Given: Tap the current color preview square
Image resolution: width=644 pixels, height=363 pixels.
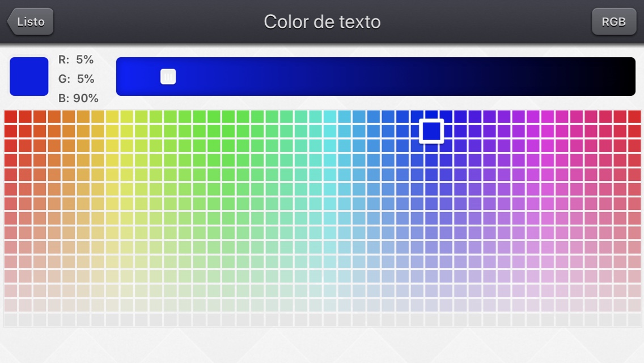Looking at the screenshot, I should click(x=29, y=76).
